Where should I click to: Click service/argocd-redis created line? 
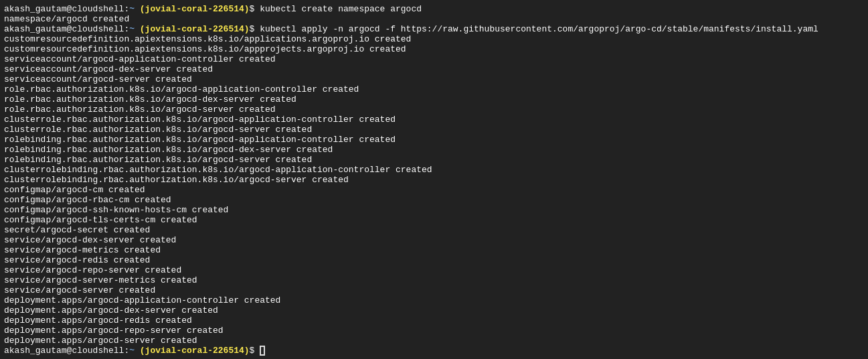point(77,260)
